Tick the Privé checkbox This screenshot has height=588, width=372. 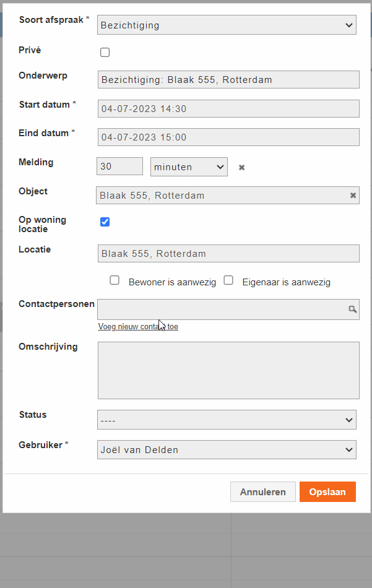click(x=105, y=52)
